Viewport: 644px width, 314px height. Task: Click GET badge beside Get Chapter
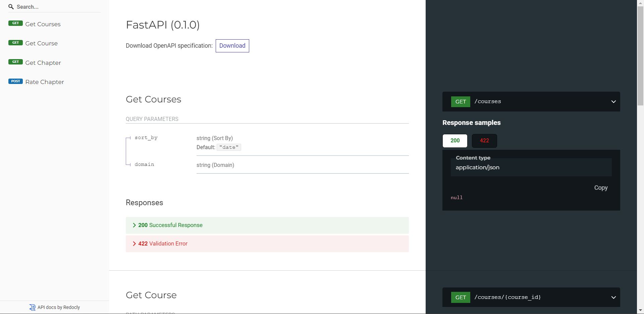15,62
